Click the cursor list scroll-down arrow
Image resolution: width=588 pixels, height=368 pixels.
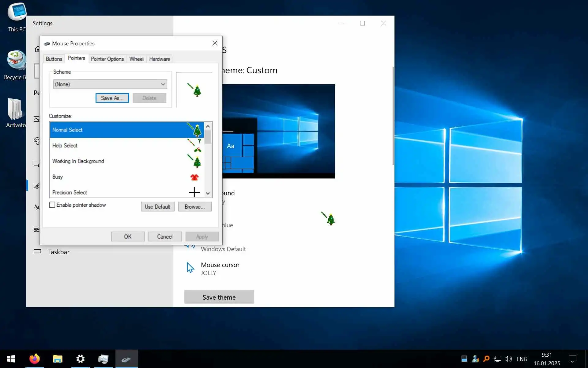pos(208,193)
